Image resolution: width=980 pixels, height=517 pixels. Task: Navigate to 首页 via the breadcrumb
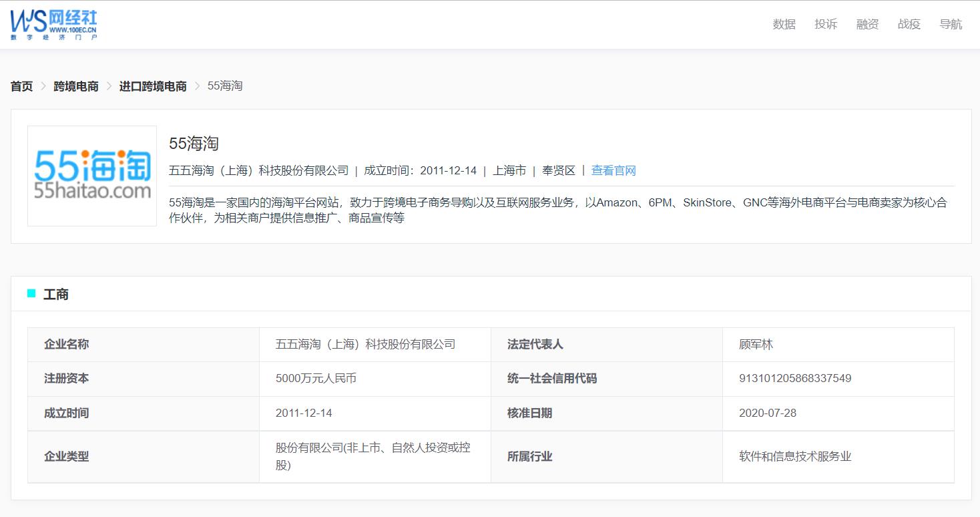click(x=21, y=86)
